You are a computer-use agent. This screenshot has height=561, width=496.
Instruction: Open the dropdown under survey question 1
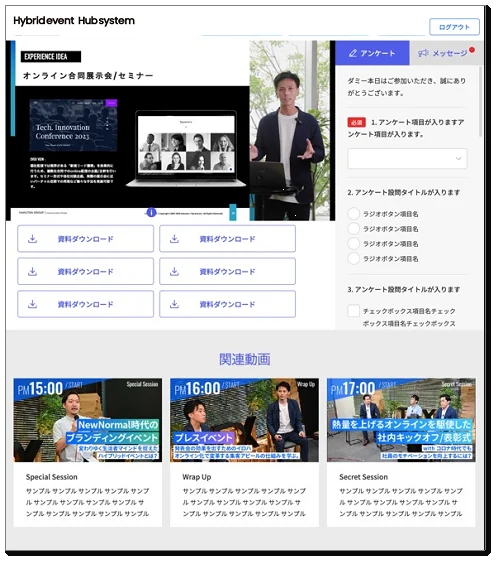[x=407, y=158]
